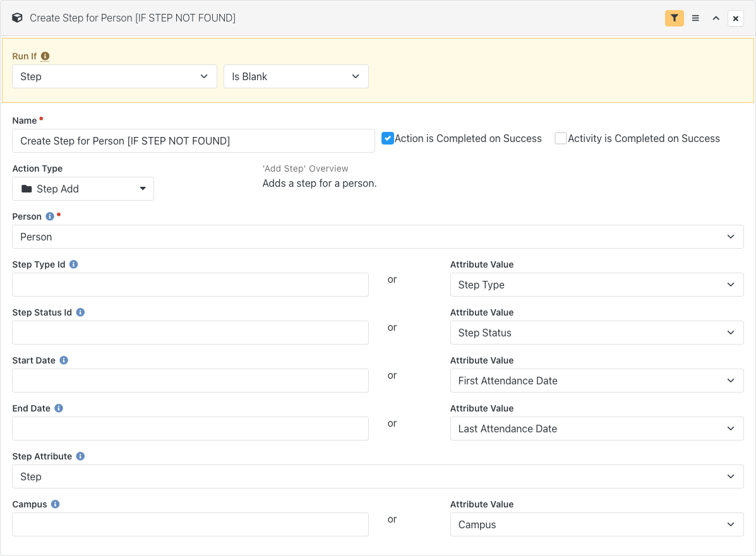Open the First Attendance Date dropdown

[597, 381]
